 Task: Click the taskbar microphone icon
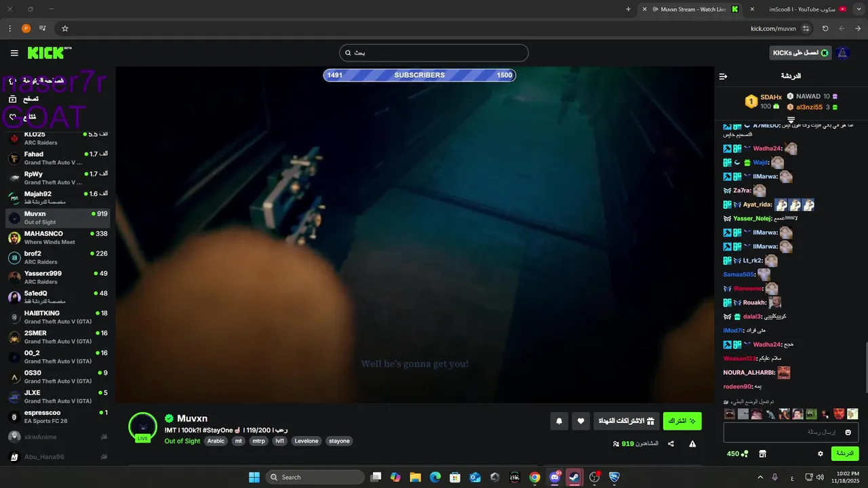click(x=774, y=477)
